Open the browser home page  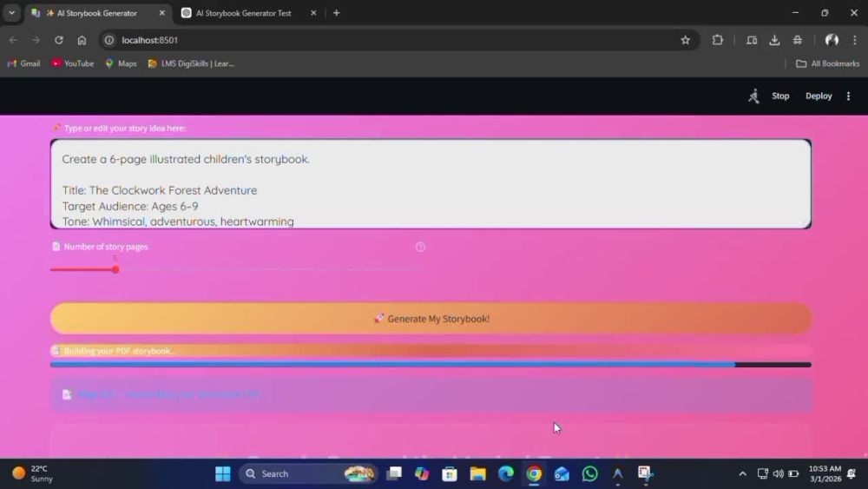point(82,40)
